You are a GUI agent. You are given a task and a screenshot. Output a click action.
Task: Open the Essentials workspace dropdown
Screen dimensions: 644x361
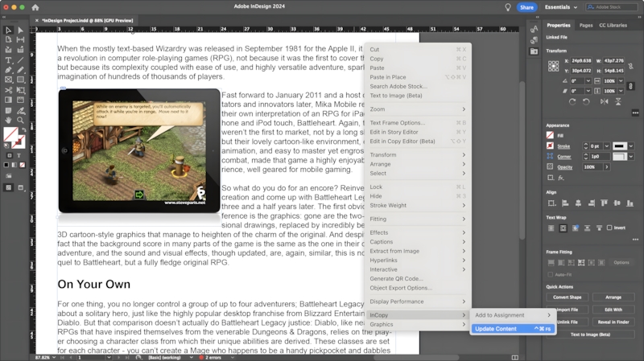[561, 7]
